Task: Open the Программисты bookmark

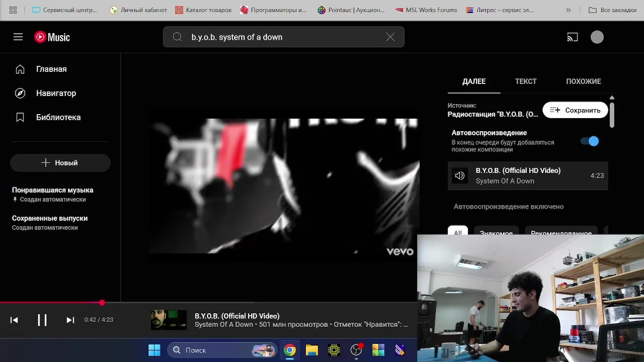Action: 273,10
